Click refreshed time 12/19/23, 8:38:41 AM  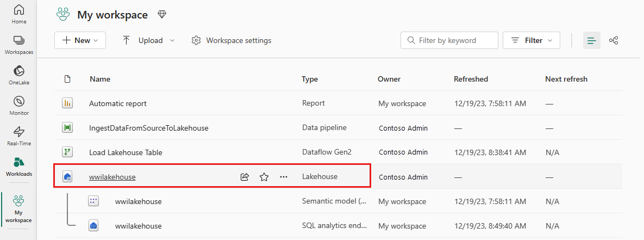tap(490, 152)
